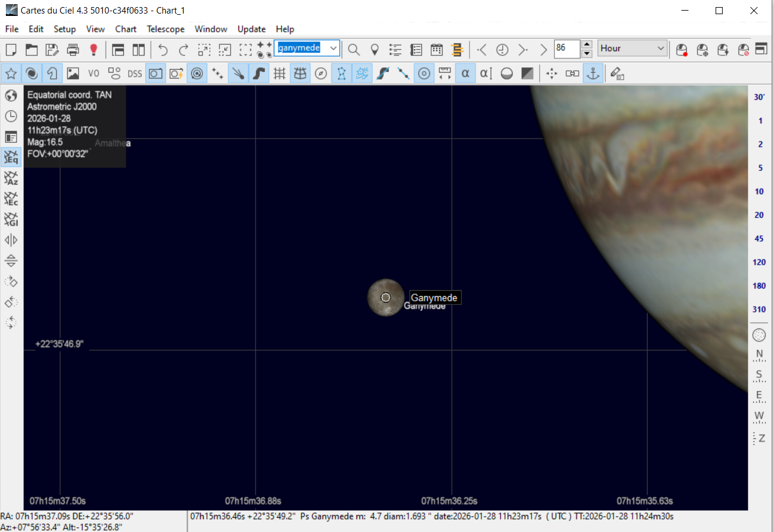Image resolution: width=774 pixels, height=532 pixels.
Task: Set field of view to 120 degrees
Action: tap(759, 262)
